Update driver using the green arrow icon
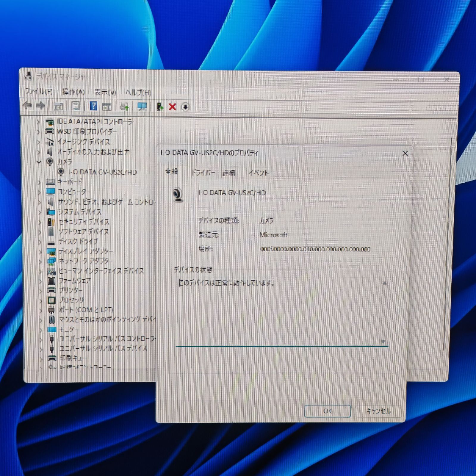Image resolution: width=476 pixels, height=476 pixels. tap(160, 107)
